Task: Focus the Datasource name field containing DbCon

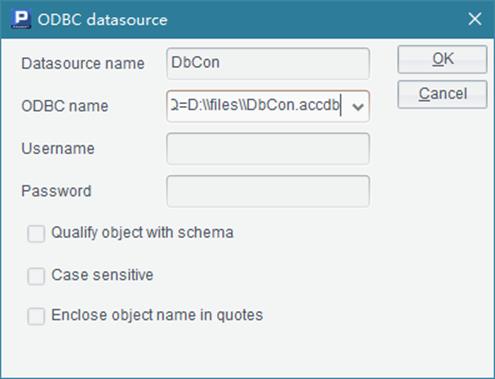Action: pyautogui.click(x=268, y=63)
